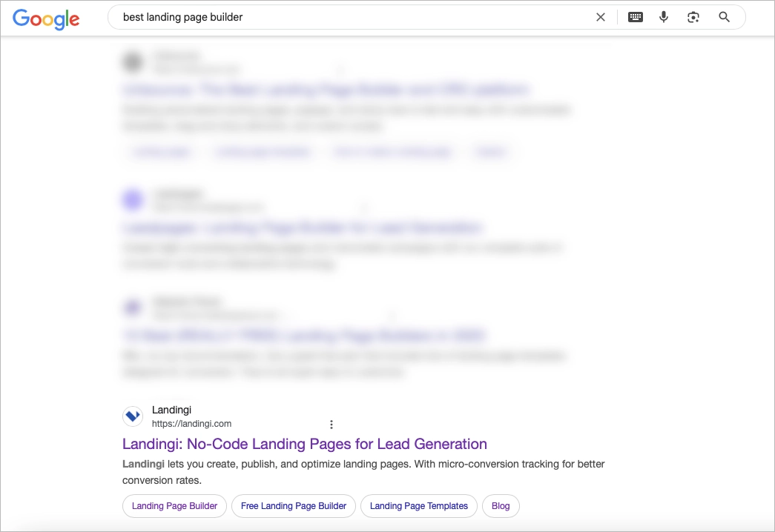Submit search via the magnifying glass icon
The image size is (775, 532).
[x=724, y=16]
